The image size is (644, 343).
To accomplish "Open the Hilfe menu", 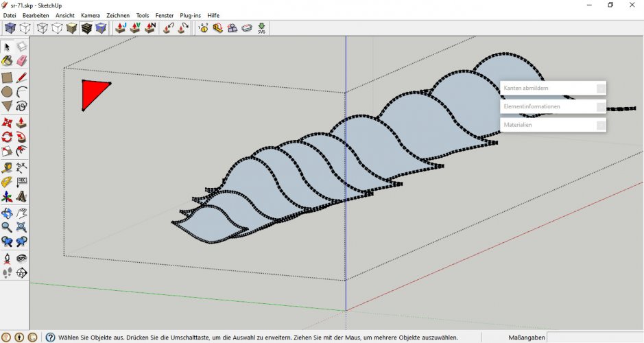I will click(x=213, y=15).
